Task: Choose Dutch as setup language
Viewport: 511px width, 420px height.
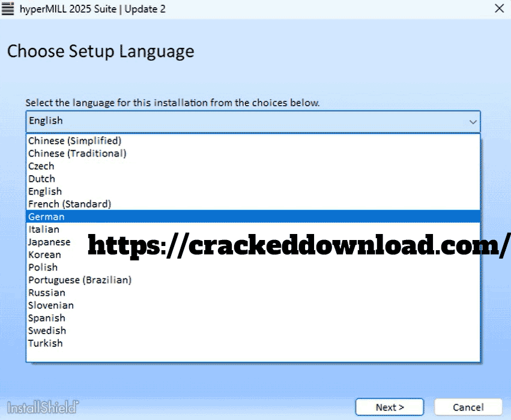Action: (x=253, y=179)
